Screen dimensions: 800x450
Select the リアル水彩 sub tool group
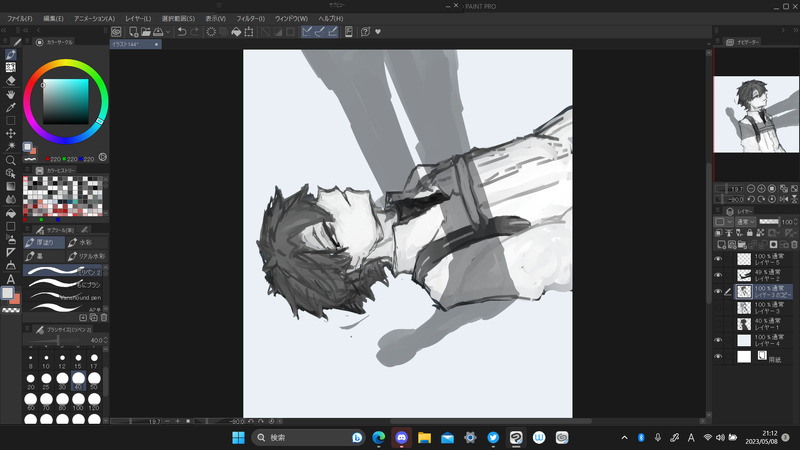point(87,256)
